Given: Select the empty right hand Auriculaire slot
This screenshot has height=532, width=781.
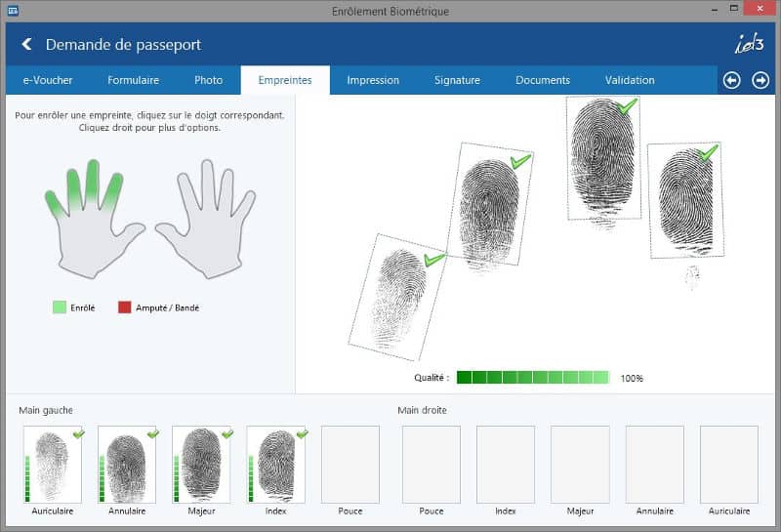Looking at the screenshot, I should [x=729, y=465].
